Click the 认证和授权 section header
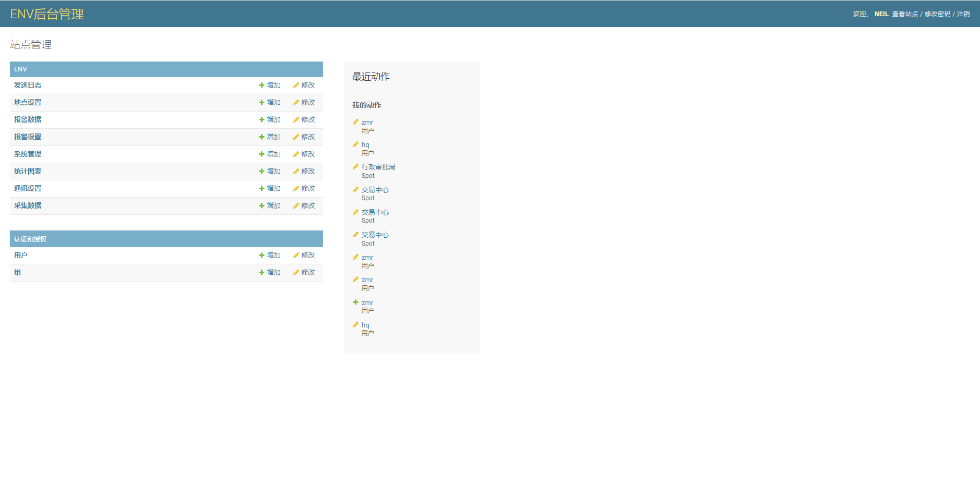This screenshot has height=487, width=980. coord(30,239)
